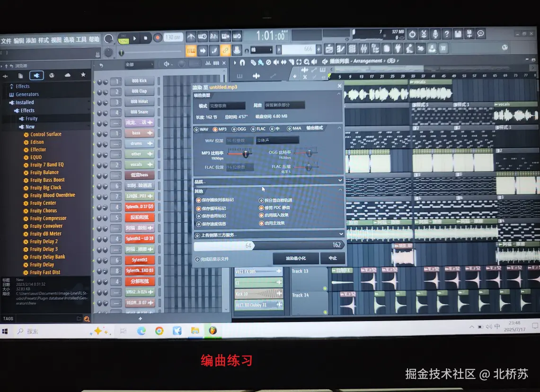Select the Zoom magnifier tool in playlist
This screenshot has height=392, width=540.
(x=306, y=62)
